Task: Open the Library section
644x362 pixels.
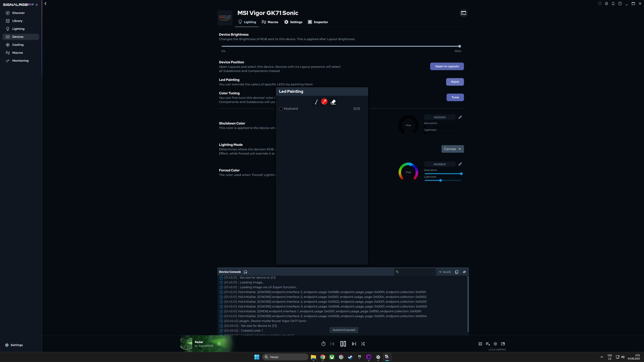Action: pyautogui.click(x=17, y=21)
